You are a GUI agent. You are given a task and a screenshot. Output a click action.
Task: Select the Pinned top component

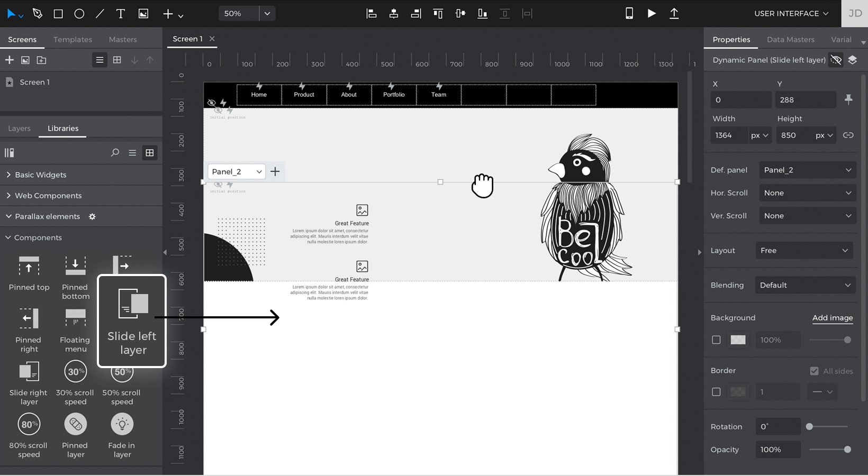coord(29,273)
